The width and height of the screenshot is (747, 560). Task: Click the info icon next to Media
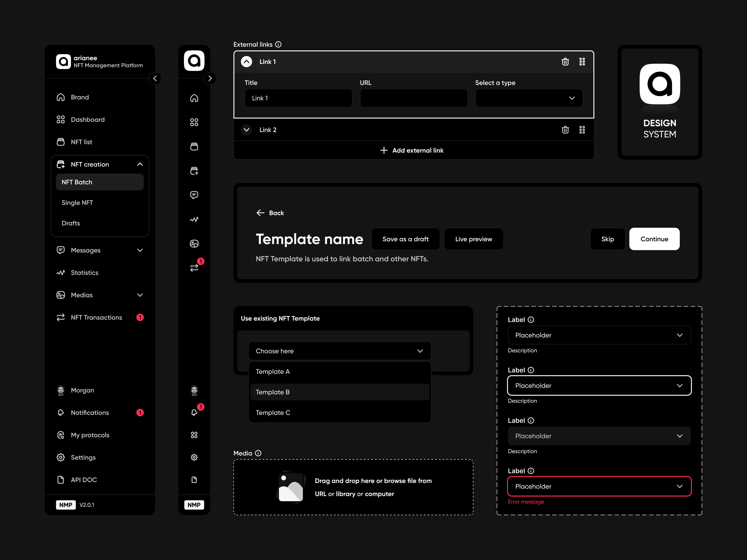pyautogui.click(x=258, y=453)
